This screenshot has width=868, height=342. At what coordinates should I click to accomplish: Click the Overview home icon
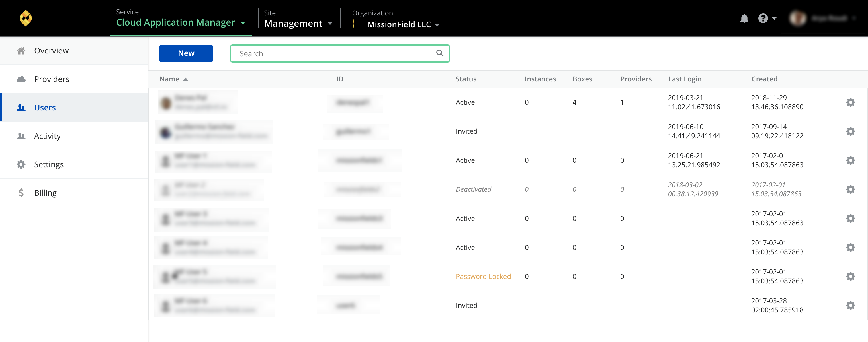coord(21,51)
